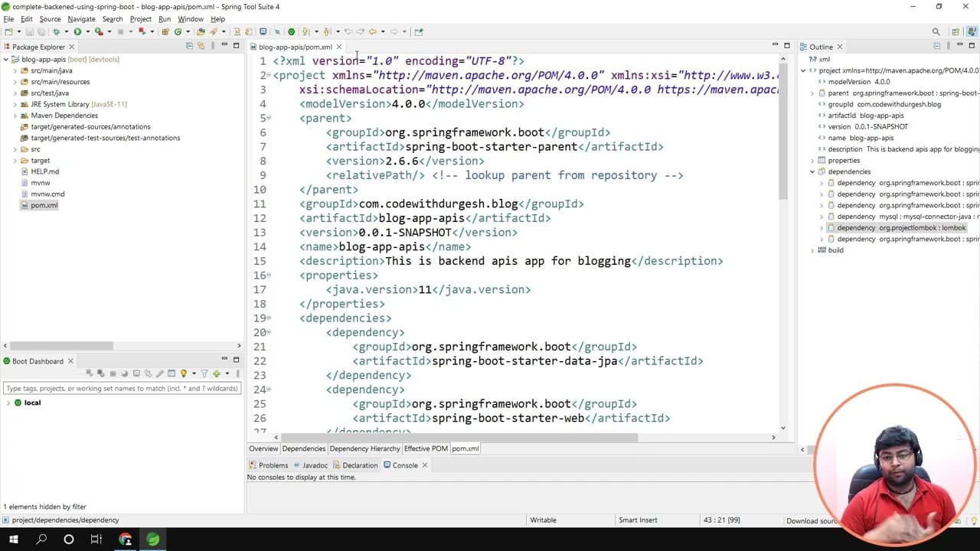Collapse project node in Outline

803,70
